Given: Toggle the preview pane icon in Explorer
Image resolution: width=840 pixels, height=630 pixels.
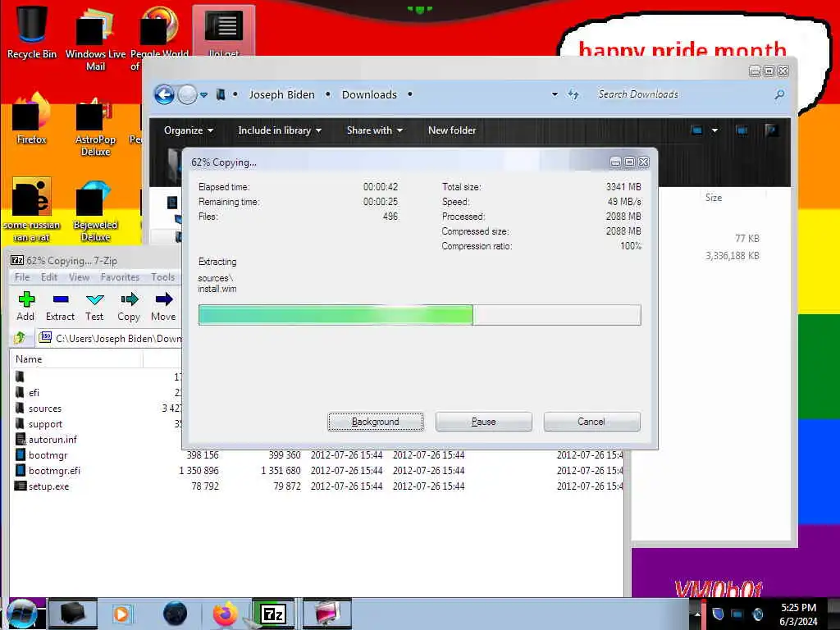Looking at the screenshot, I should pos(742,130).
